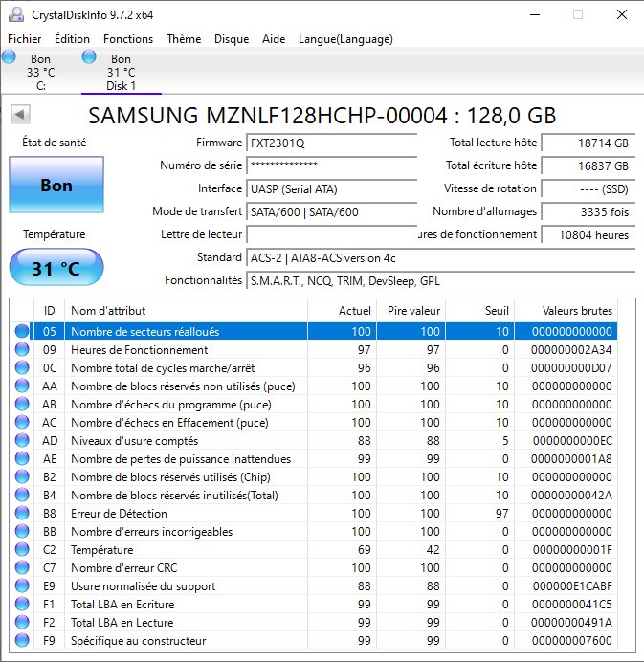Click the disk title SAMSUNG MZNLF128HCHP-00004
Image resolution: width=644 pixels, height=662 pixels.
tap(268, 115)
